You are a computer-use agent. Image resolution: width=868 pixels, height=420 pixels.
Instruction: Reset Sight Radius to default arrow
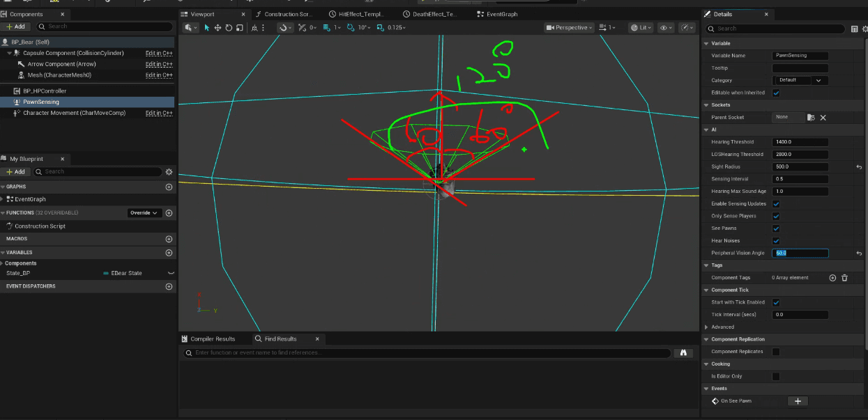[x=859, y=167]
